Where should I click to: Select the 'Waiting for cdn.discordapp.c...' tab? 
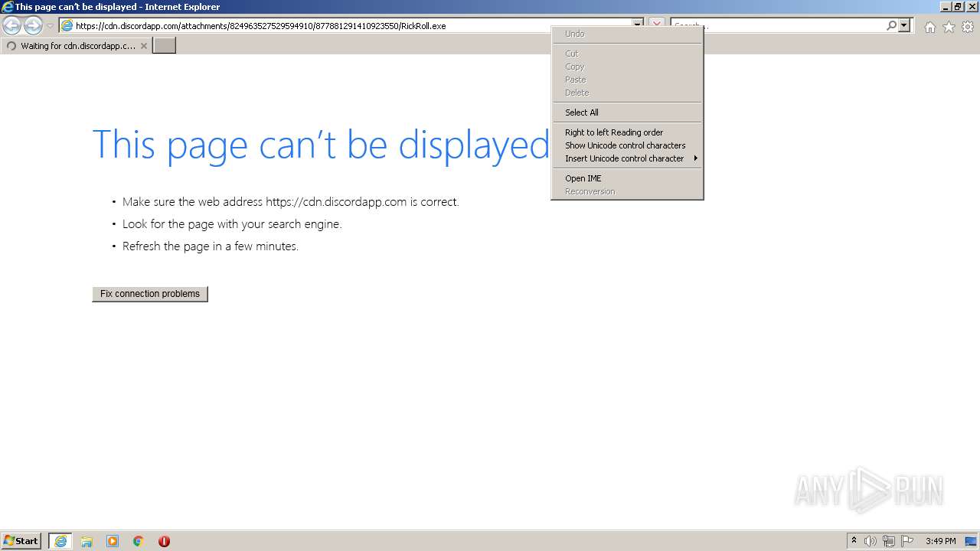coord(76,46)
